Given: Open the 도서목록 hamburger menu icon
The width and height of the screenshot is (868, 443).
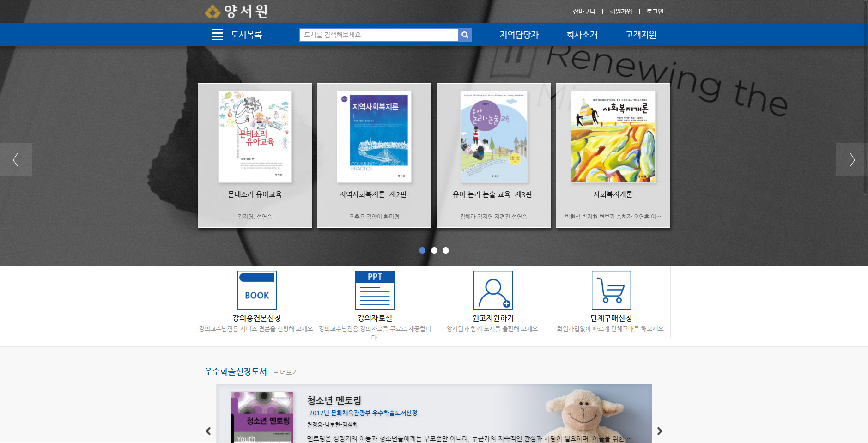Looking at the screenshot, I should 217,35.
